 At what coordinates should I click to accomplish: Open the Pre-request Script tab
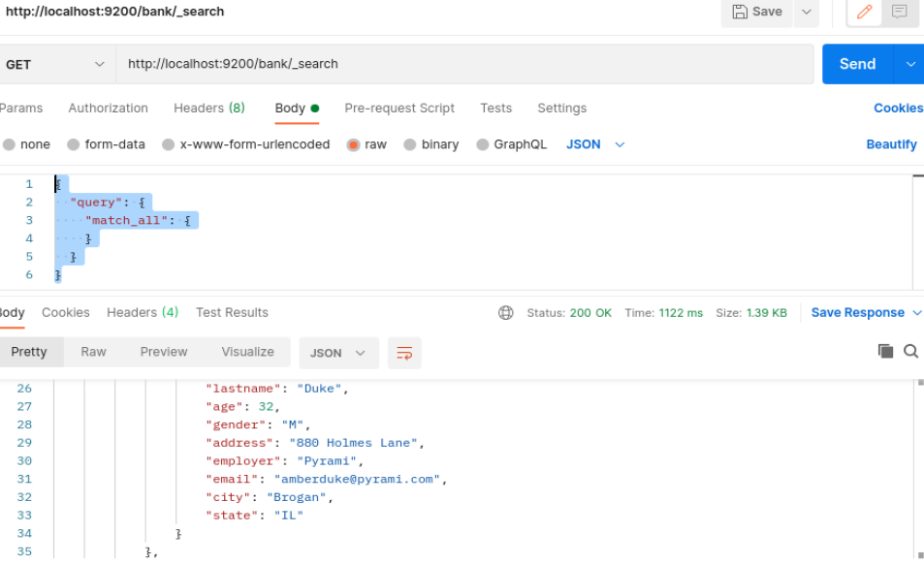tap(399, 108)
